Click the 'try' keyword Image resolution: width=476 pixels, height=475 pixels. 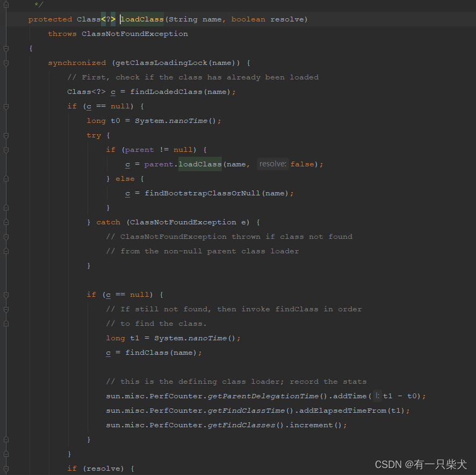click(94, 135)
